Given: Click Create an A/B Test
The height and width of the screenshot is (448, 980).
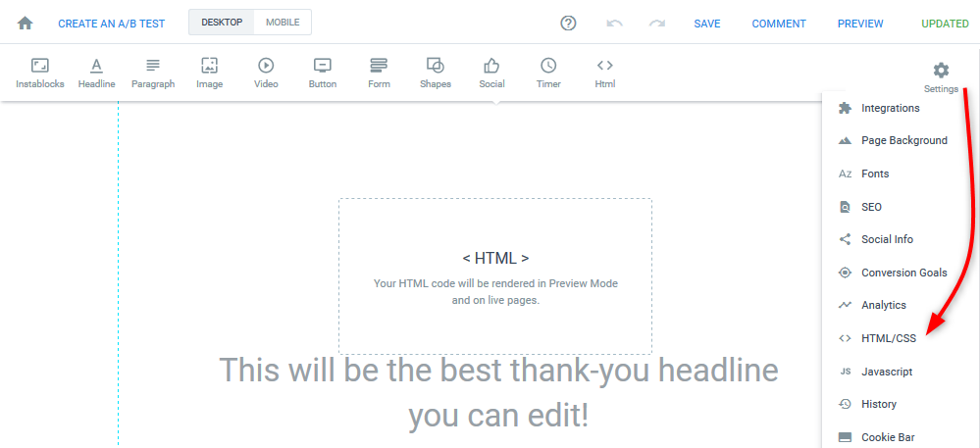Looking at the screenshot, I should coord(111,24).
